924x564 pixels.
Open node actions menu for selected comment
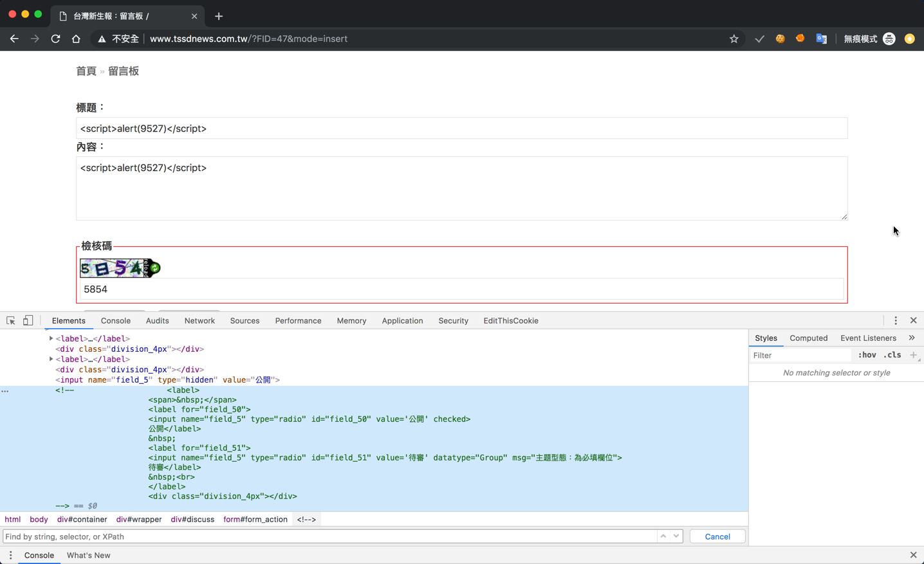coord(5,390)
